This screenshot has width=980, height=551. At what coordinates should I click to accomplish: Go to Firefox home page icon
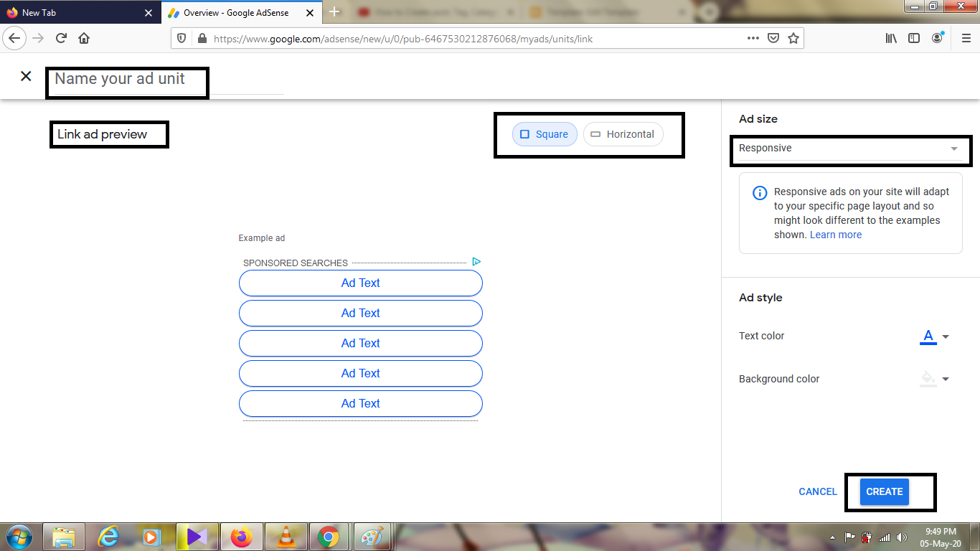pyautogui.click(x=84, y=39)
